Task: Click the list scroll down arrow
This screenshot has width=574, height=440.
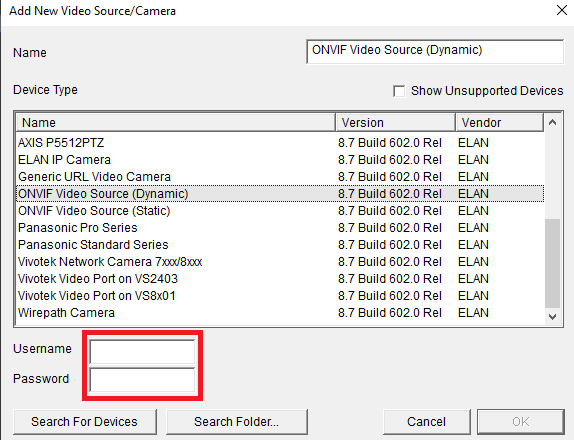Action: (552, 317)
